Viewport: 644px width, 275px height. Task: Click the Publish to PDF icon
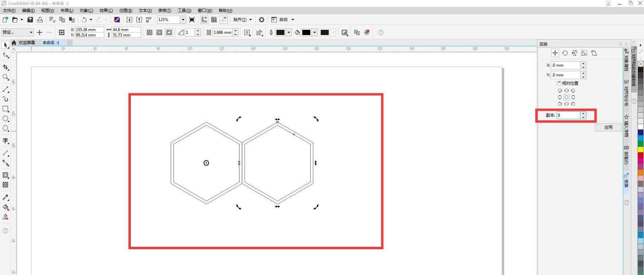[x=149, y=19]
